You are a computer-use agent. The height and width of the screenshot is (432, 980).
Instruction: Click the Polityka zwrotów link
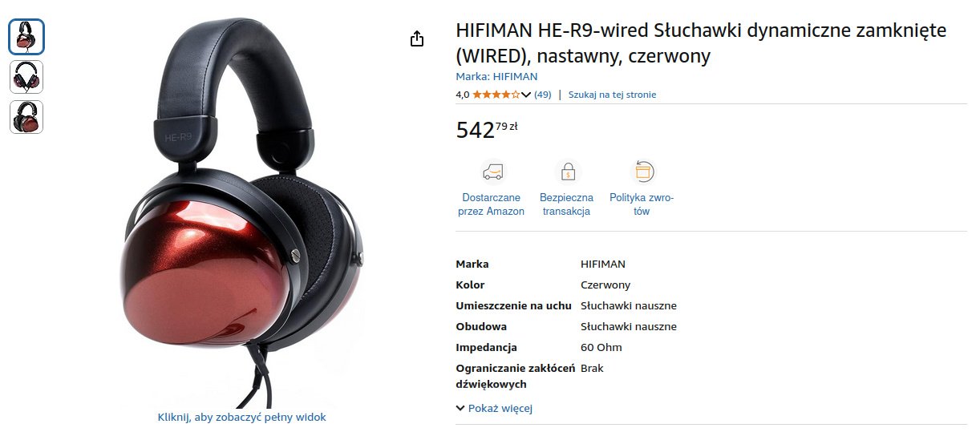click(x=642, y=204)
